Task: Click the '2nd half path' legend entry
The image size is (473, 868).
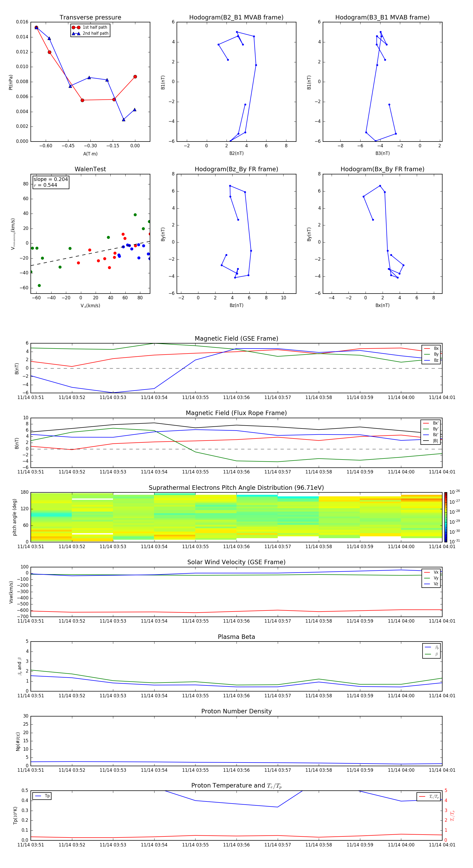Action: click(90, 33)
